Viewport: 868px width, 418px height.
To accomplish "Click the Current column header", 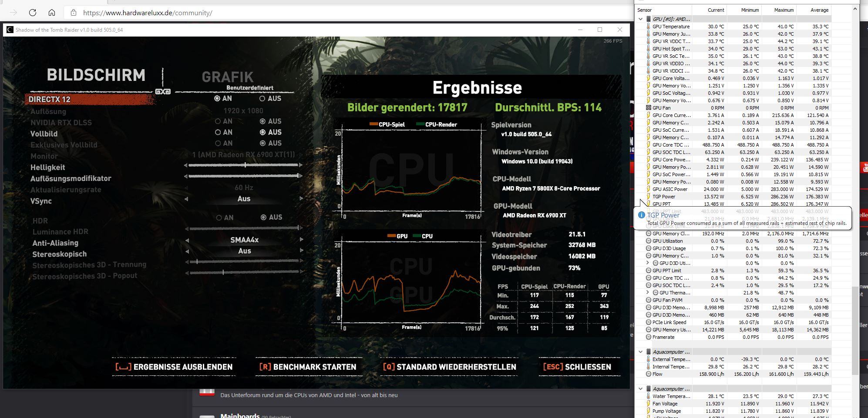I will coord(709,10).
